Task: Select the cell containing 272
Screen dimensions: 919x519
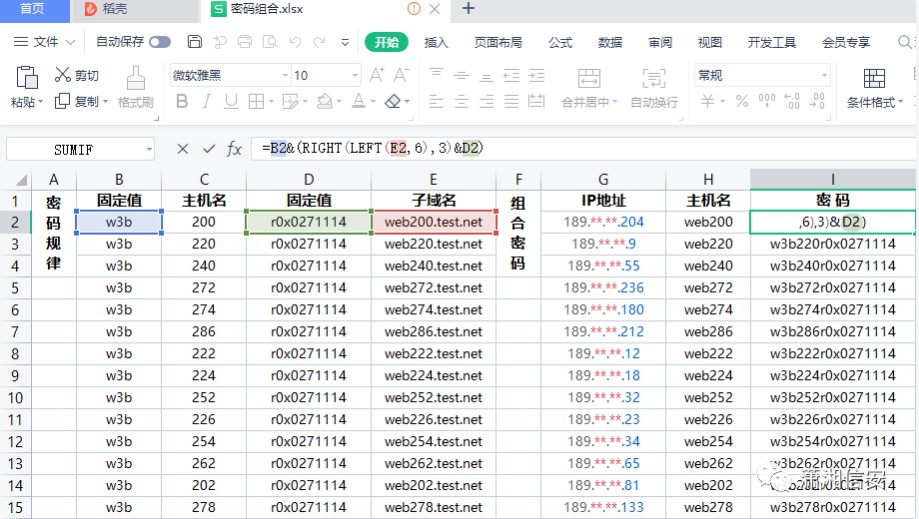Action: pyautogui.click(x=203, y=288)
